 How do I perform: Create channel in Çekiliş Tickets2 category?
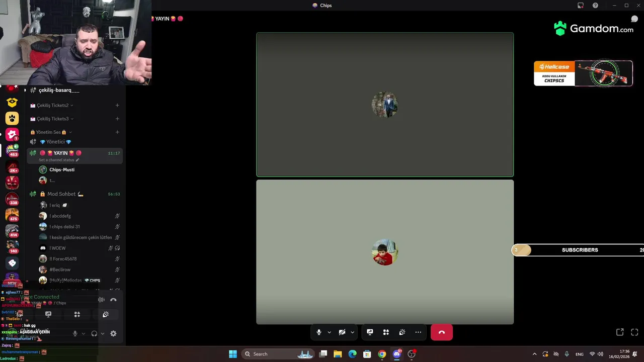pos(117,106)
